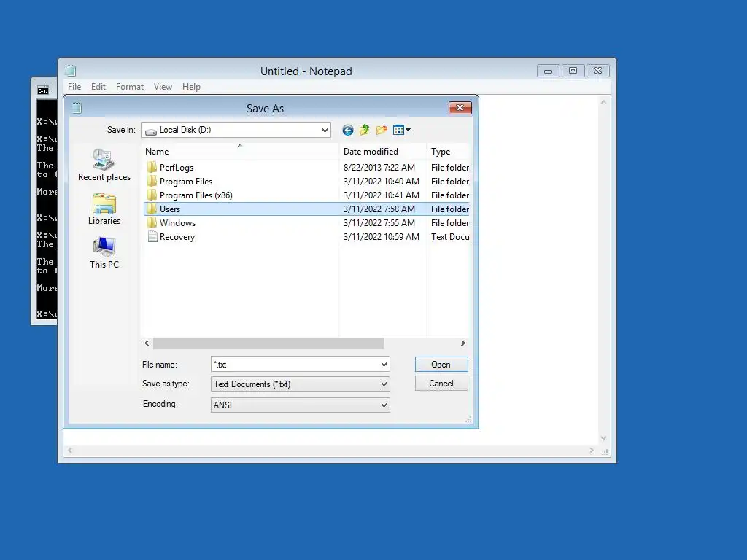
Task: Click Notepad horizontal scroll right arrow
Action: click(592, 450)
